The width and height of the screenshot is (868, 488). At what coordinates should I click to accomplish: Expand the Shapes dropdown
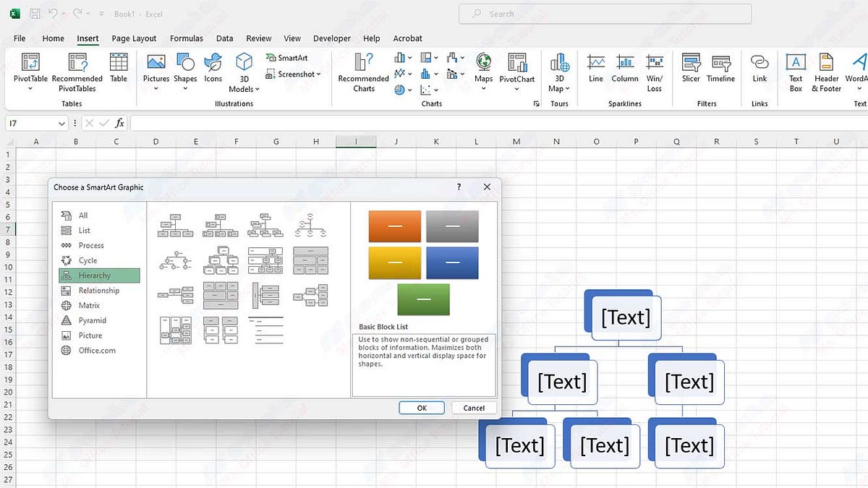point(185,88)
